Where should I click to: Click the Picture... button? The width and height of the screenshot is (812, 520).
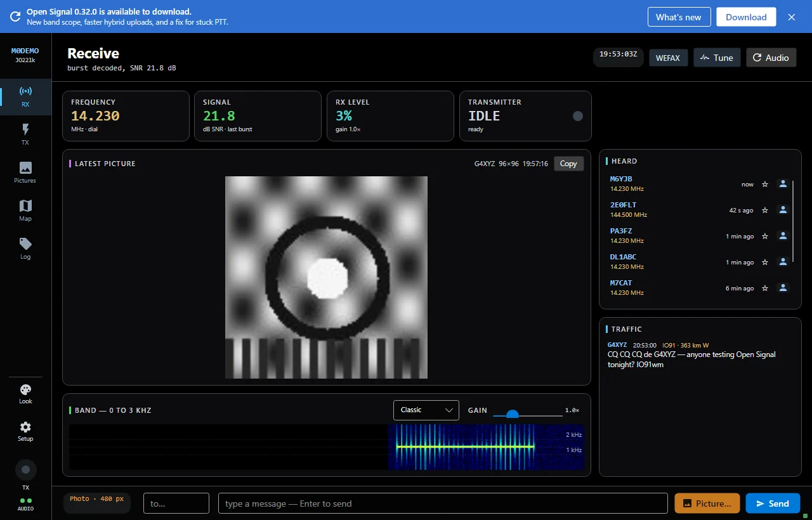pos(707,504)
